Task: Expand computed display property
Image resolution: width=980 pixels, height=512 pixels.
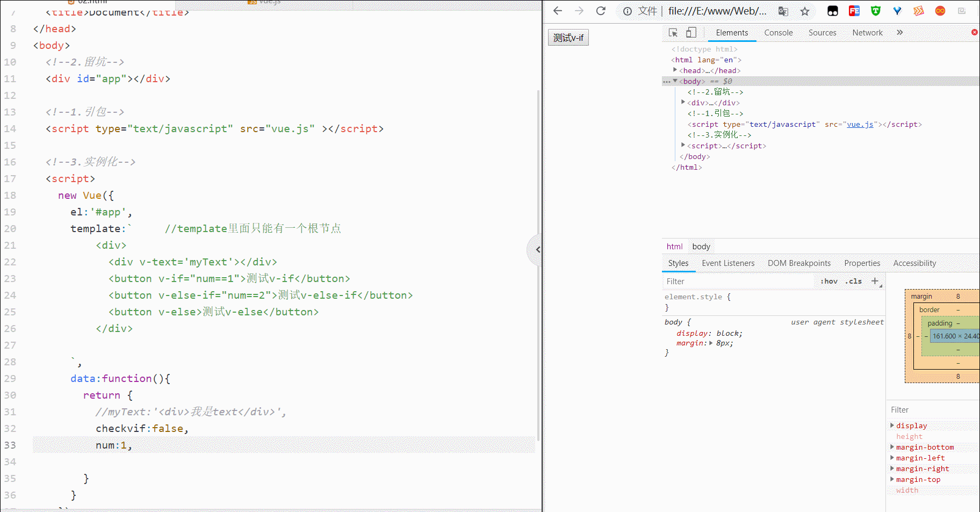Action: pos(892,426)
